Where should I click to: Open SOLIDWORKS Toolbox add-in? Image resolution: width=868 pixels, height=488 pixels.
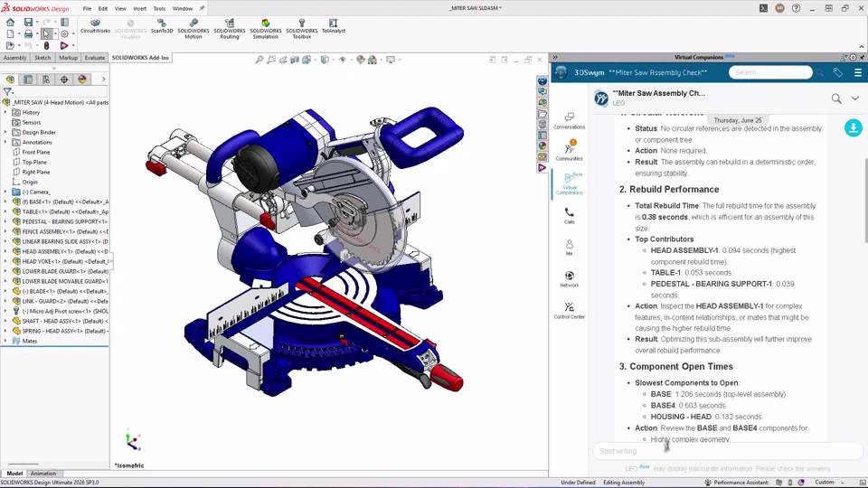(302, 29)
